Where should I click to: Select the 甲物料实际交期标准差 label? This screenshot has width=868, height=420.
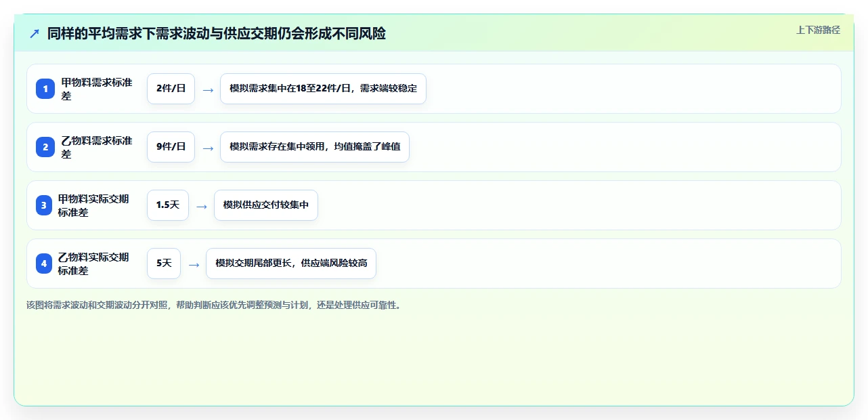[x=93, y=205]
